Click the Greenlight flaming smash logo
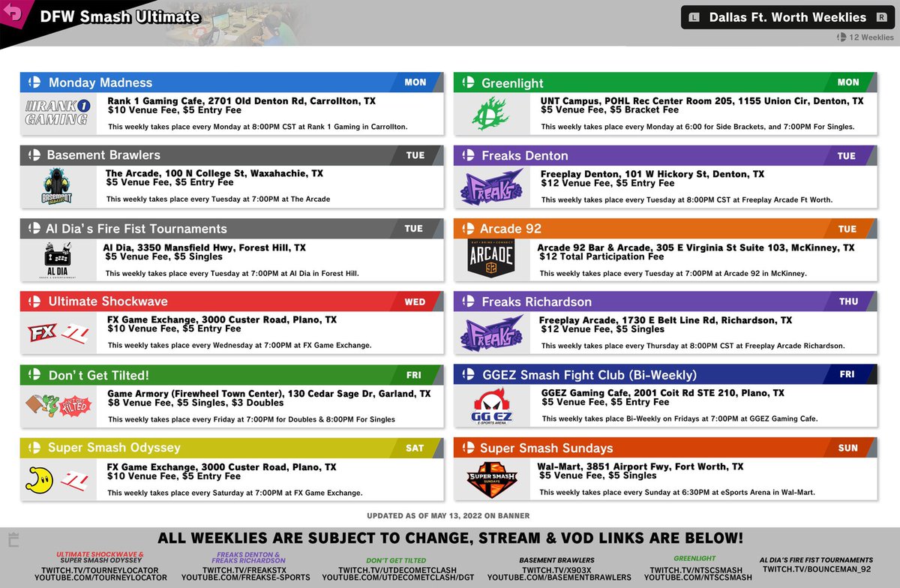The image size is (900, 588). pyautogui.click(x=490, y=114)
